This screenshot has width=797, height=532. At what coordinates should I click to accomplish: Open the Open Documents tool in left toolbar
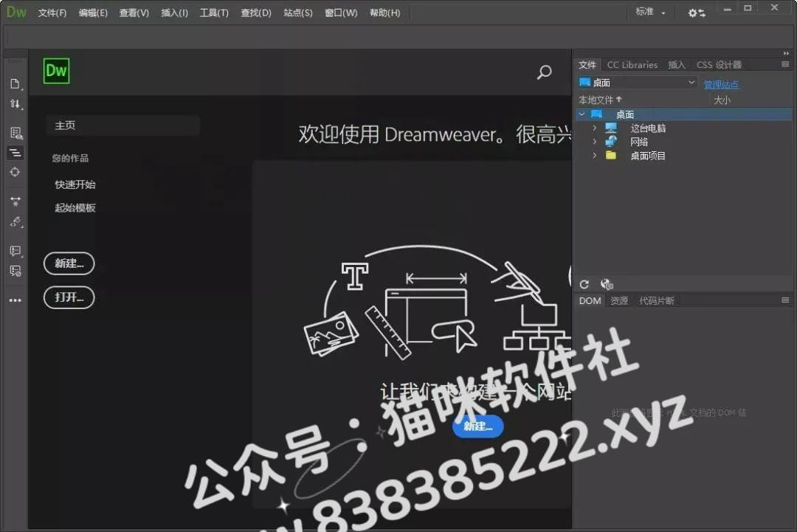pos(15,83)
